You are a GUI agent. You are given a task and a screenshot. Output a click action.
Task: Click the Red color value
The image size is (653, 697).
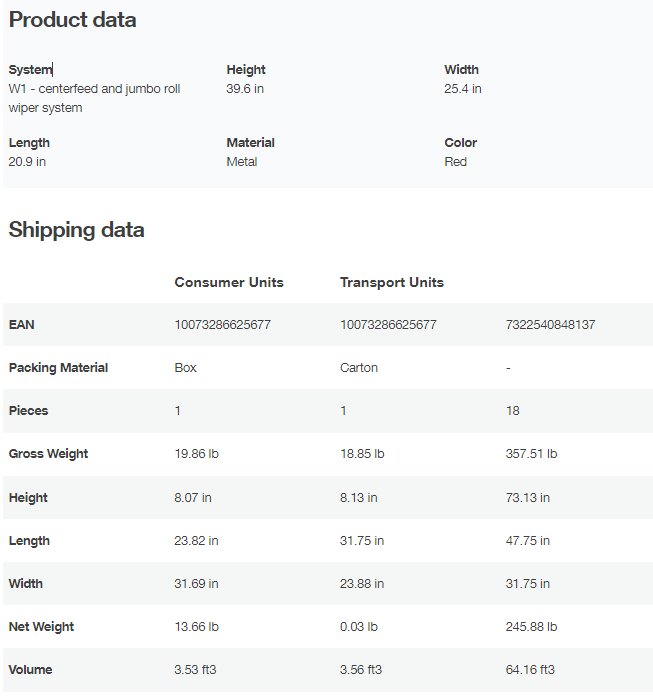coord(455,162)
